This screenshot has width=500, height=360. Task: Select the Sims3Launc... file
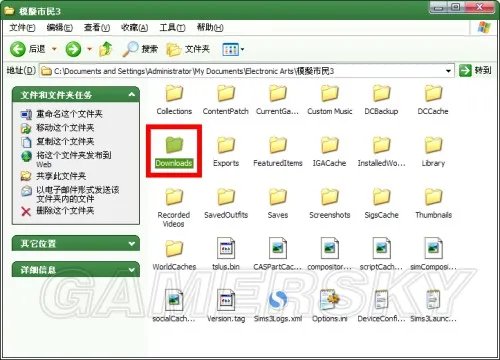[433, 306]
